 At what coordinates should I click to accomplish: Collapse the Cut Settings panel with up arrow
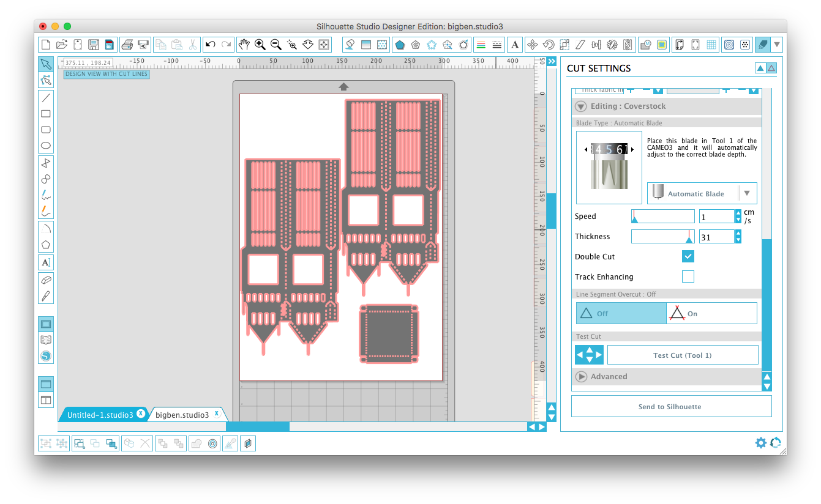click(x=760, y=68)
